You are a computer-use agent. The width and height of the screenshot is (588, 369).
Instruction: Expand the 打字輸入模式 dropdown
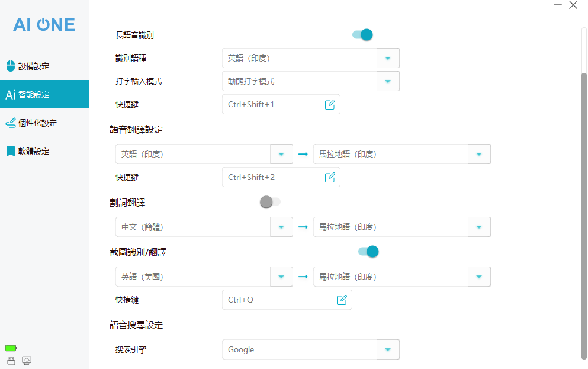click(x=388, y=81)
